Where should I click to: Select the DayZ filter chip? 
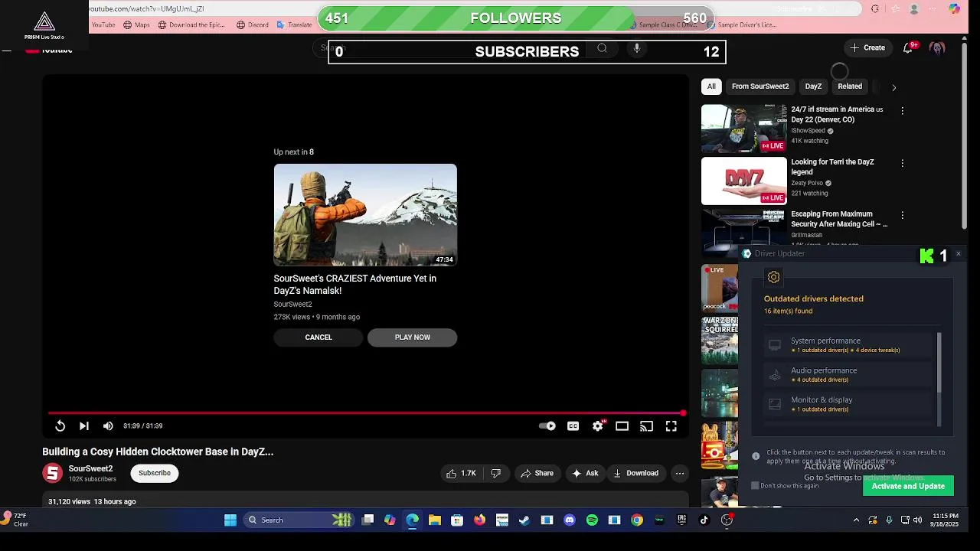point(813,86)
